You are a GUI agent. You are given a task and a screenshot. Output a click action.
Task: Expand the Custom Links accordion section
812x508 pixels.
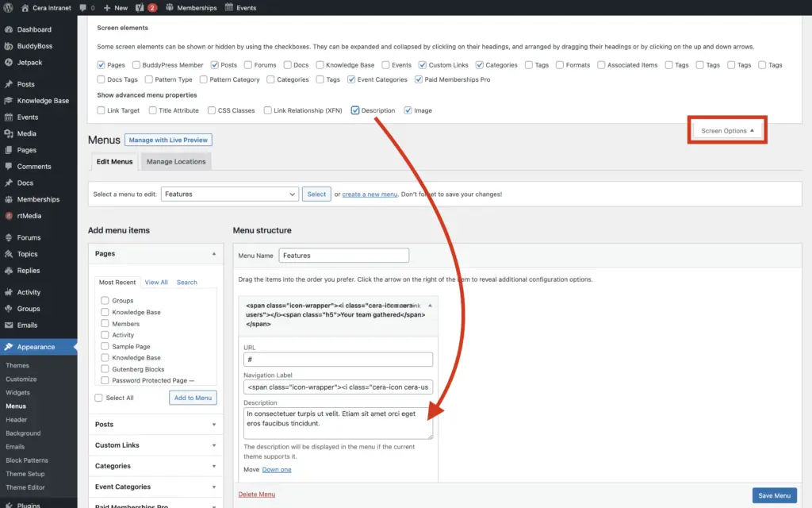tap(155, 445)
